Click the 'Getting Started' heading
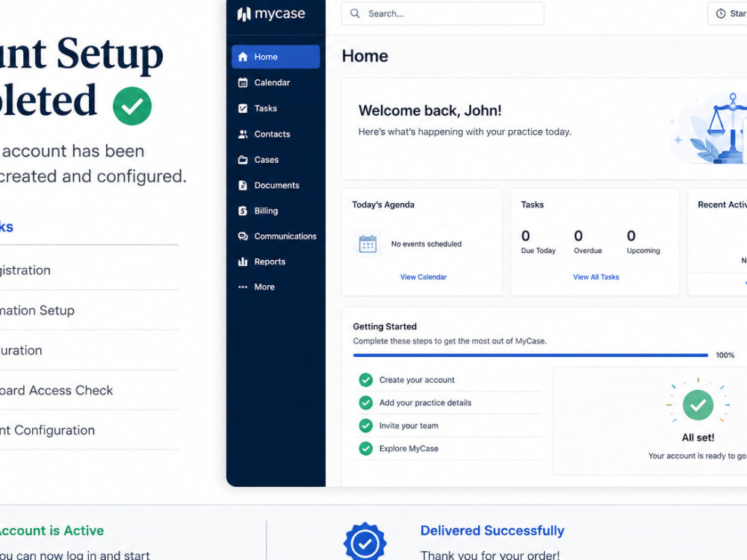 (x=385, y=327)
